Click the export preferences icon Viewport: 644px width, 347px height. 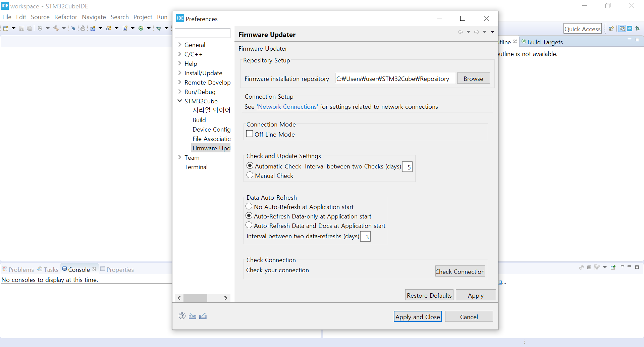tap(203, 316)
